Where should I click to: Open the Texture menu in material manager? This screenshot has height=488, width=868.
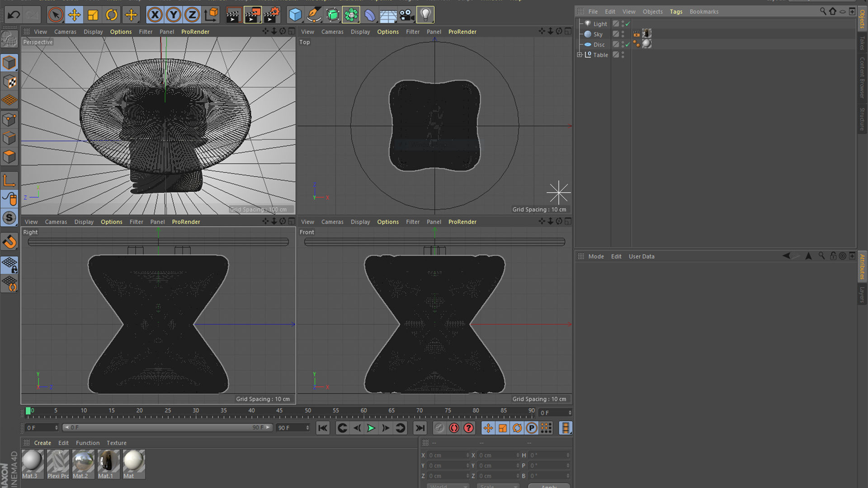pyautogui.click(x=116, y=443)
